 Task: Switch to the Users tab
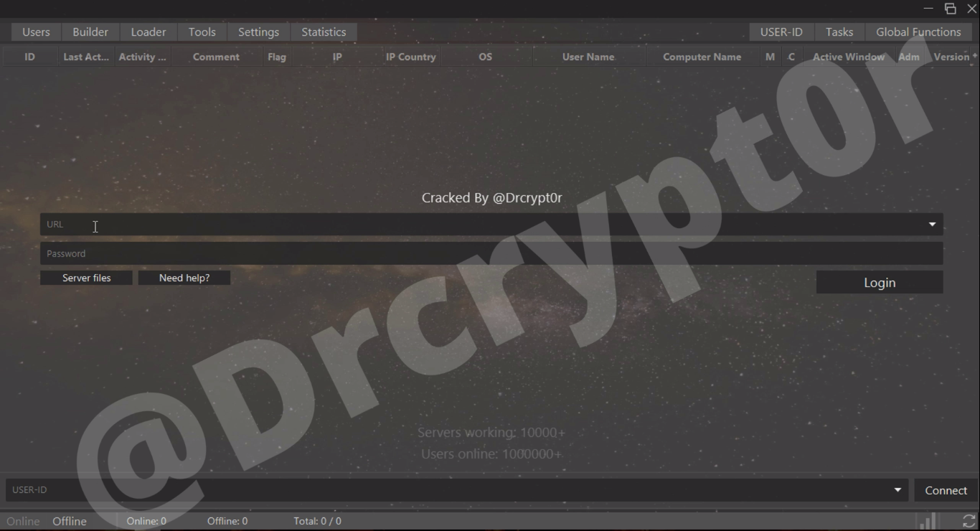(x=36, y=32)
